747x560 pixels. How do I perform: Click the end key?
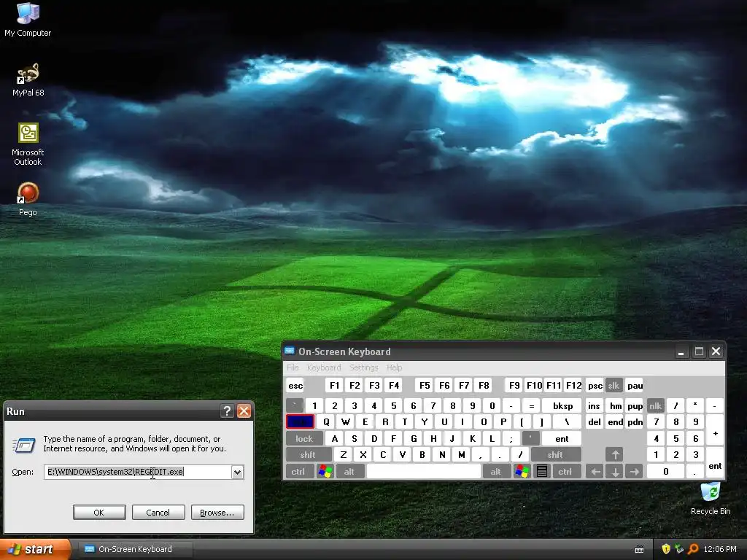[x=616, y=422]
